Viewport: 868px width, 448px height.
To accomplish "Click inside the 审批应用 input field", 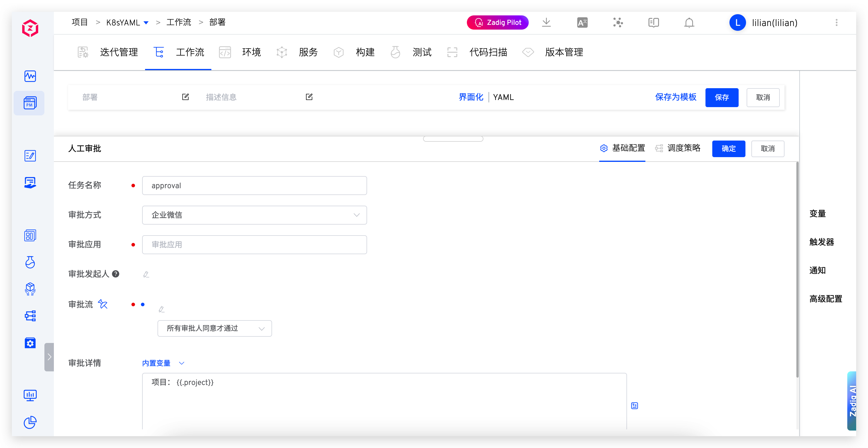I will click(254, 244).
